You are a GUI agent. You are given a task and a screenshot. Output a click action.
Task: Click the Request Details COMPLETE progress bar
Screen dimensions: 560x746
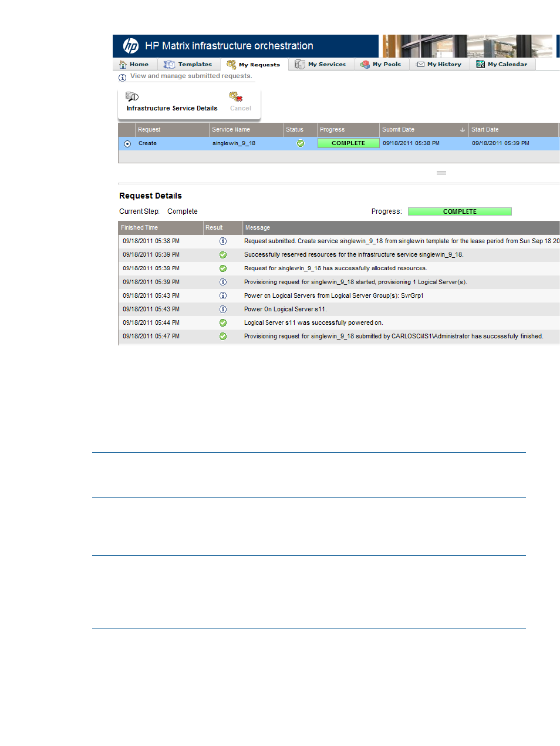460,211
